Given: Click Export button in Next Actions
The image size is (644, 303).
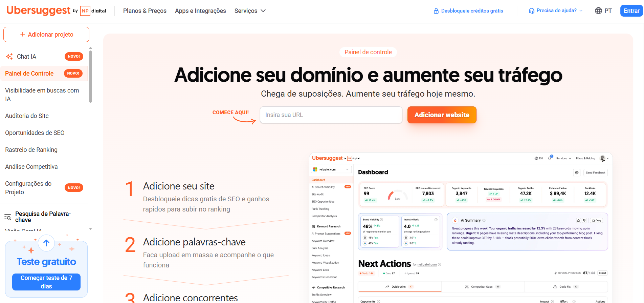Looking at the screenshot, I should [x=602, y=273].
